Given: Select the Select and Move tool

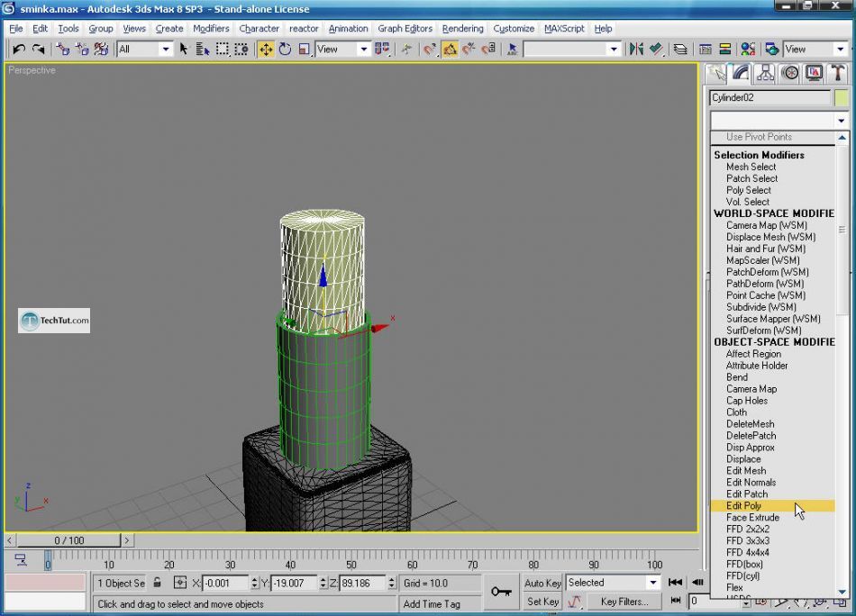Looking at the screenshot, I should point(266,50).
